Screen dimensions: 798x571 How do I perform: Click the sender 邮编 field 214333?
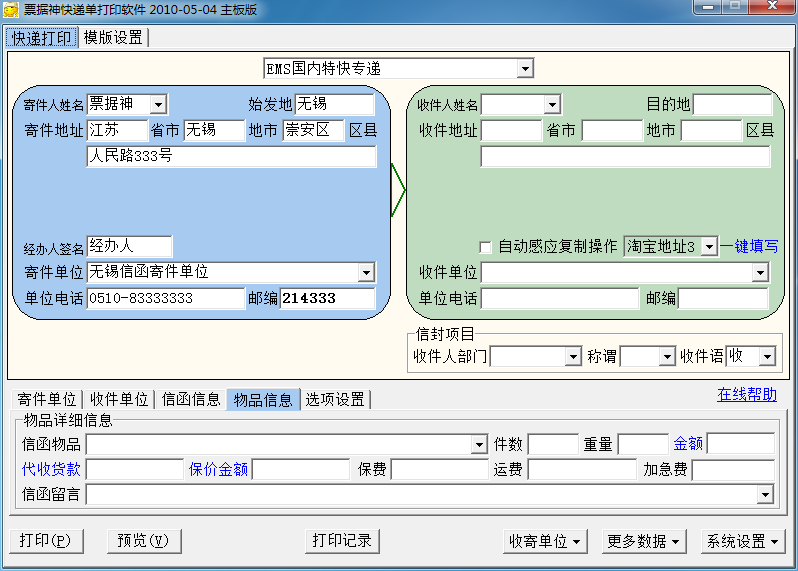[328, 298]
